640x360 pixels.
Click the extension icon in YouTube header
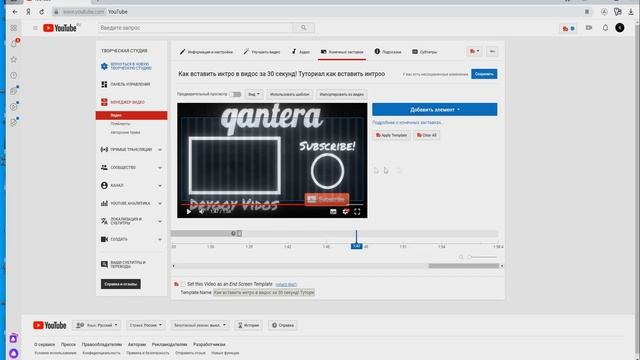click(x=568, y=28)
